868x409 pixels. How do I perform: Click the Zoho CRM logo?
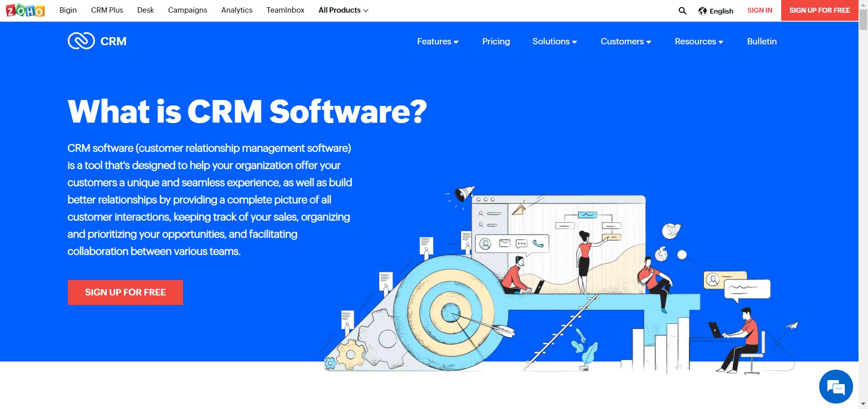(97, 41)
